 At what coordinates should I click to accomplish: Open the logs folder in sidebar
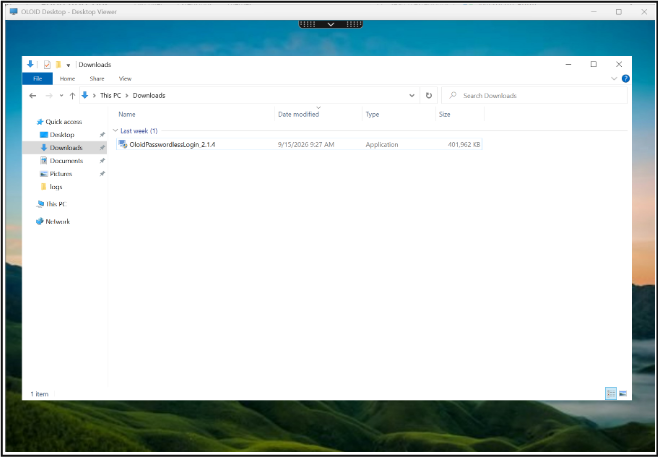coord(55,187)
